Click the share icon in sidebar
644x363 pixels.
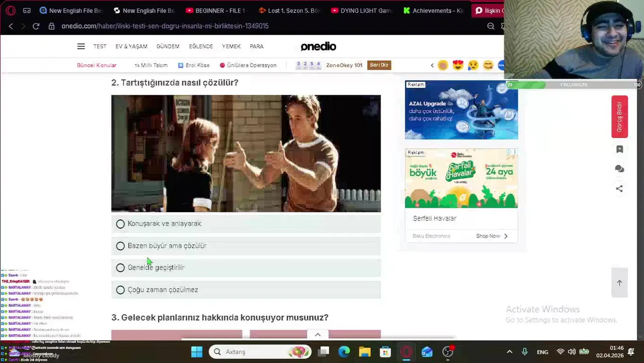(619, 189)
